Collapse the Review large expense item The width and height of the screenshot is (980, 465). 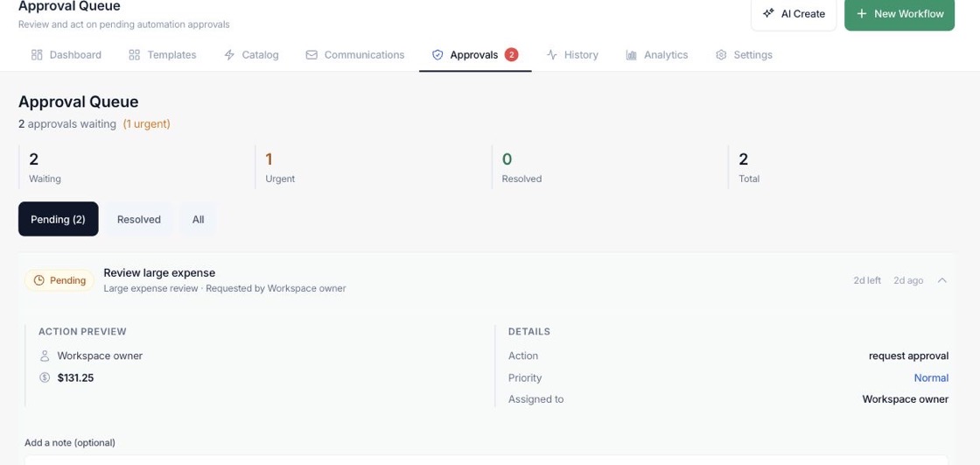pos(941,280)
